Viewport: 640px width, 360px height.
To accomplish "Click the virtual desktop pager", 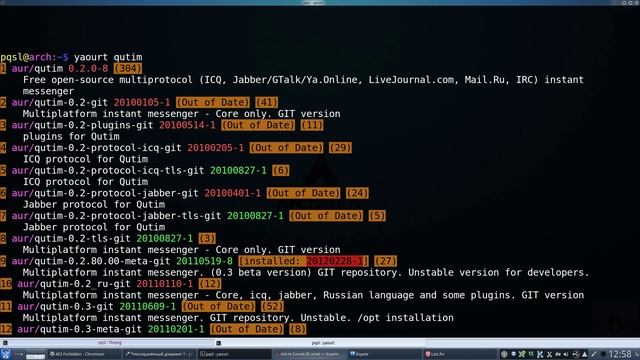I will pyautogui.click(x=36, y=354).
